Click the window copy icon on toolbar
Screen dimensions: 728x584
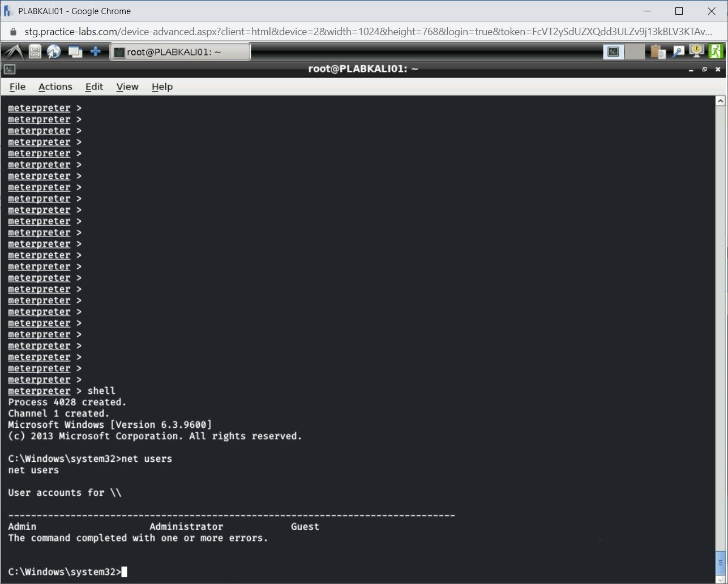74,51
